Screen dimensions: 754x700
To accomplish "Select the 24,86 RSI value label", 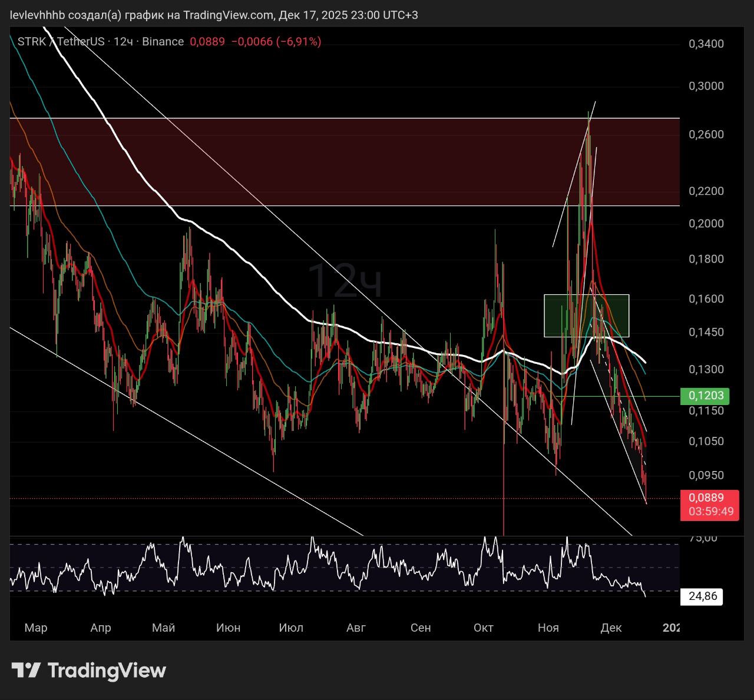I will pyautogui.click(x=702, y=596).
